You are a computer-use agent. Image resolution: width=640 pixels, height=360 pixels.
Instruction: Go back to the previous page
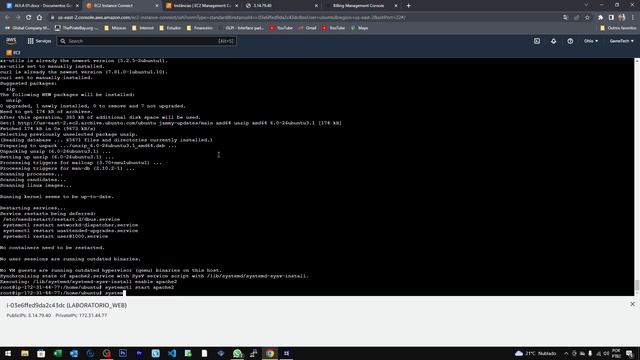pyautogui.click(x=7, y=18)
